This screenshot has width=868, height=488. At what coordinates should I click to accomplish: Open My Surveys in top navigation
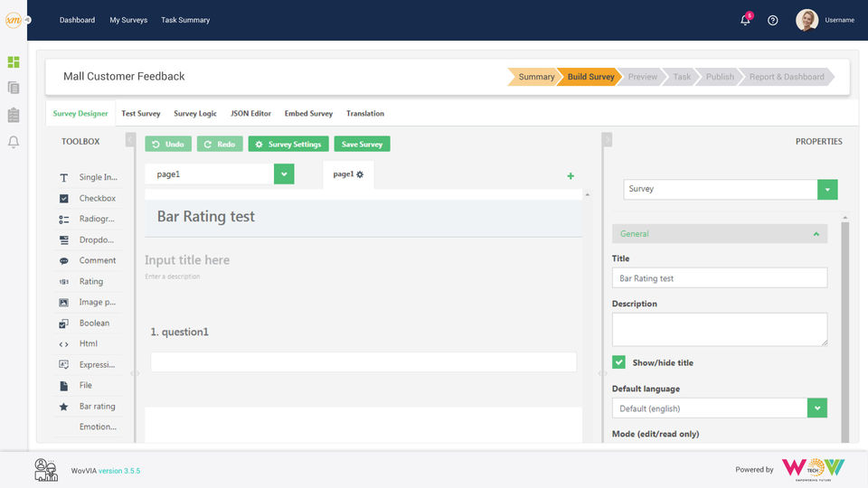[128, 20]
